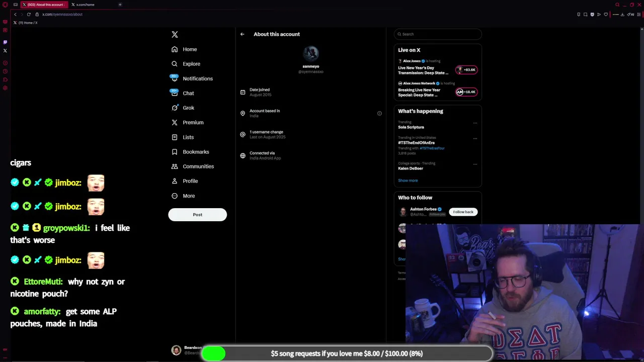Image resolution: width=644 pixels, height=362 pixels.
Task: Open Breaking Live New Year Special stream
Action: tap(419, 93)
